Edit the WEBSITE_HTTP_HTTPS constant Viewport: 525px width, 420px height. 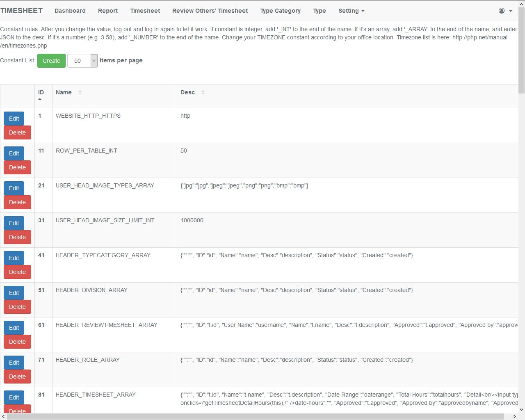[14, 119]
